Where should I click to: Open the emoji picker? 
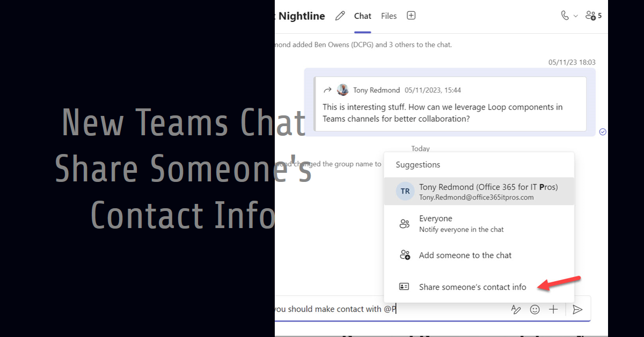coord(535,309)
